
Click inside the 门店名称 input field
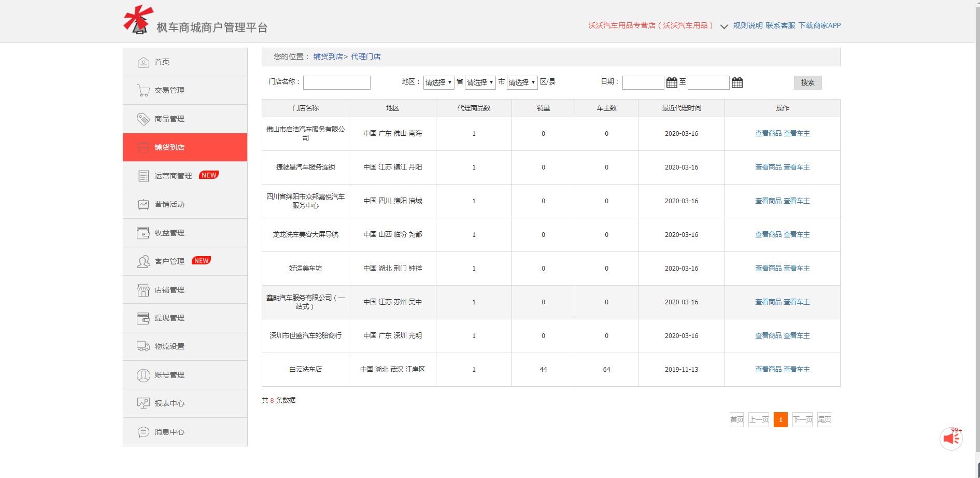(x=336, y=82)
